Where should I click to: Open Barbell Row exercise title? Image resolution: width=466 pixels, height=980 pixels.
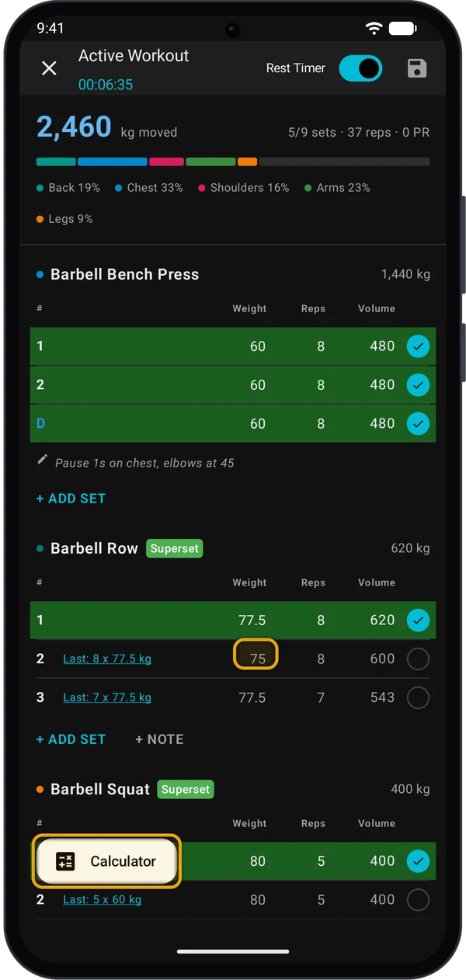[94, 548]
